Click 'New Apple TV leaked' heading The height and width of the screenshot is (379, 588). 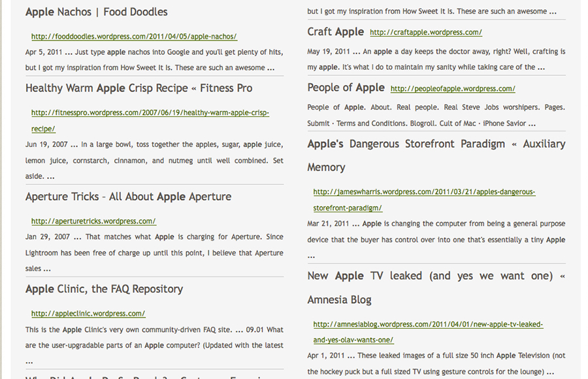[x=436, y=288]
